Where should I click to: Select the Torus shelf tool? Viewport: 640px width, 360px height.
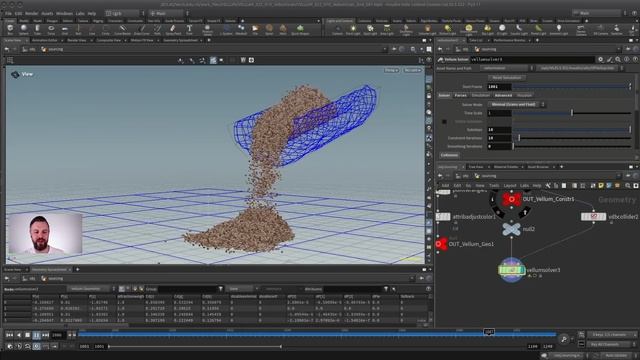(51, 29)
